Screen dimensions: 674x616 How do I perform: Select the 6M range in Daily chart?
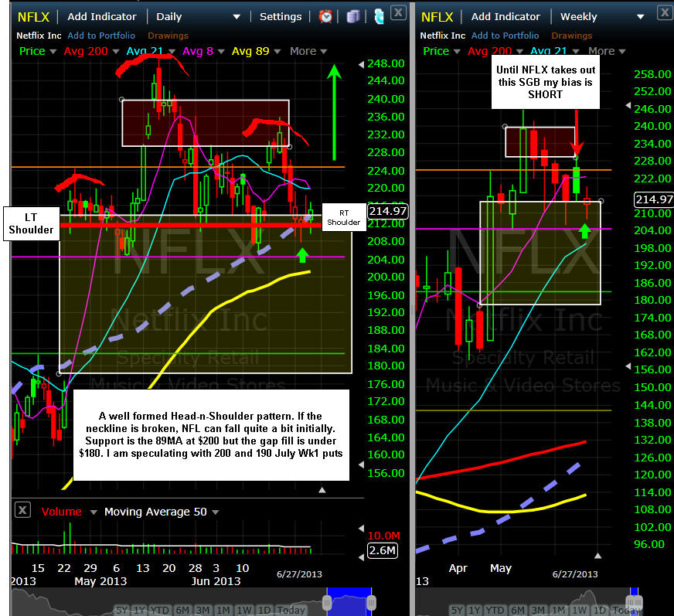pyautogui.click(x=182, y=610)
